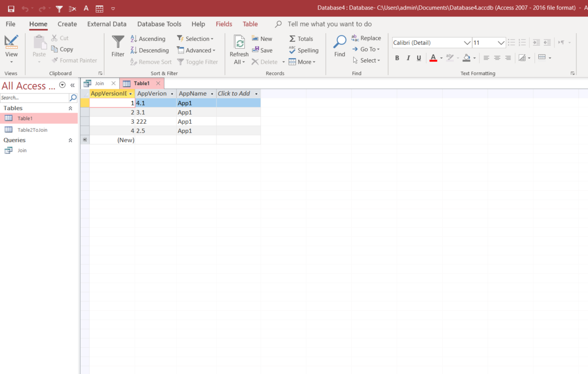Open the More dropdown in Records
This screenshot has width=588, height=374.
pos(302,62)
